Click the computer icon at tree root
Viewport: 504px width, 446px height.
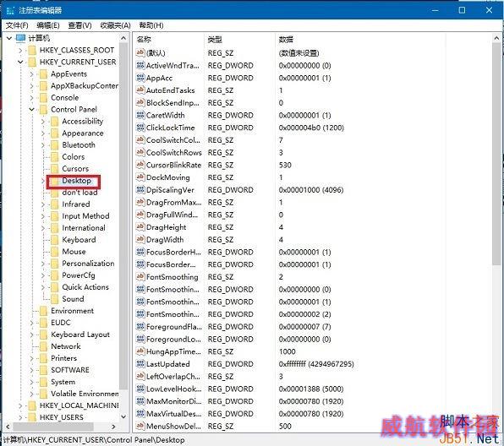[20, 38]
